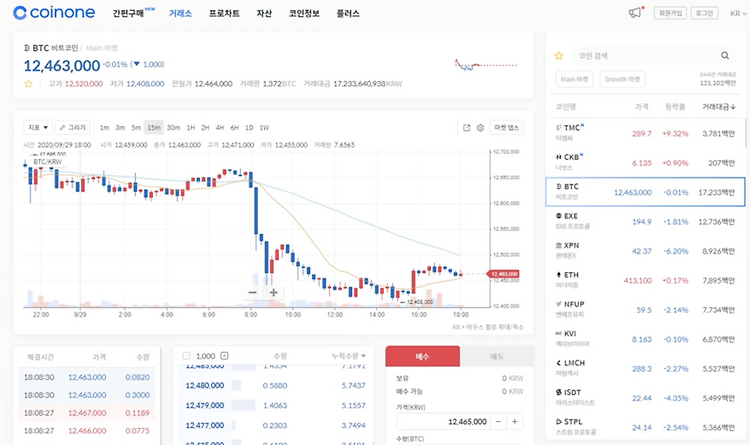Decrease orderbook grouping unit left of 1,000
The height and width of the screenshot is (445, 750).
click(x=187, y=356)
